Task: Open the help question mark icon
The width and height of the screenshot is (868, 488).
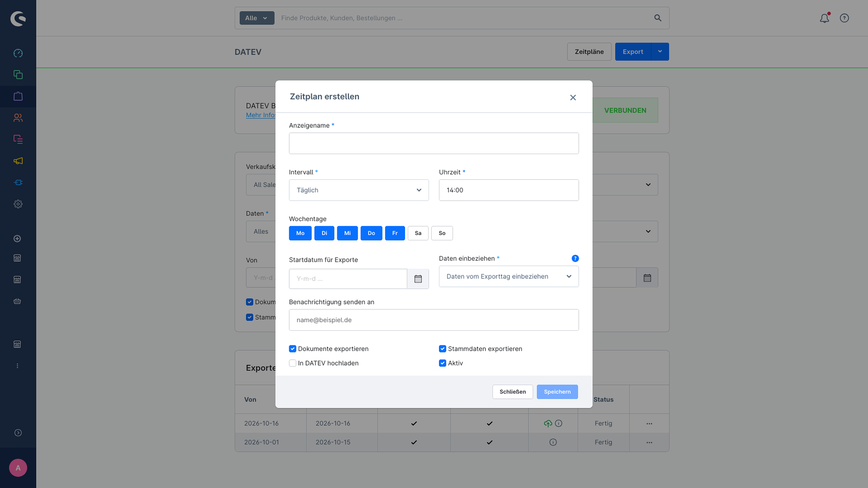Action: (x=844, y=18)
